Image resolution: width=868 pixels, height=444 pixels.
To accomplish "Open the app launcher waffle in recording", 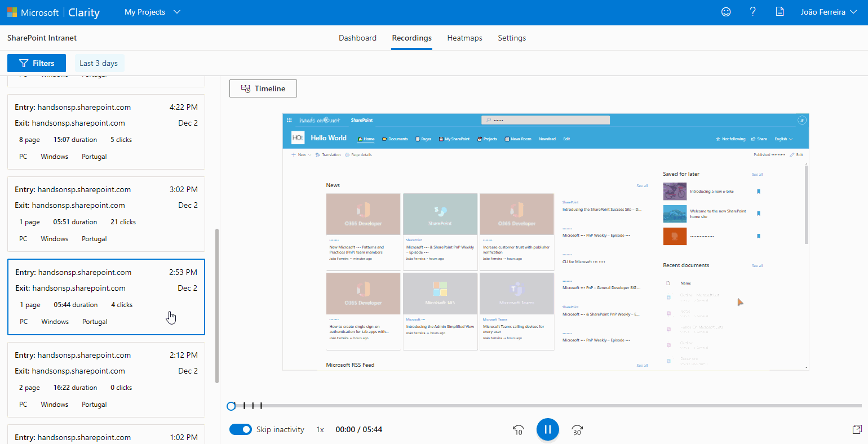I will point(289,120).
